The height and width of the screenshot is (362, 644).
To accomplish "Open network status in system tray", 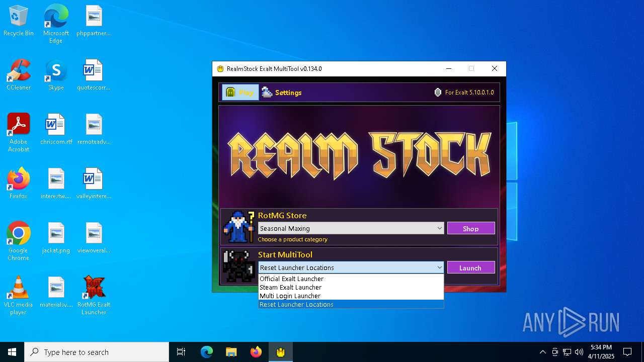I will point(567,352).
